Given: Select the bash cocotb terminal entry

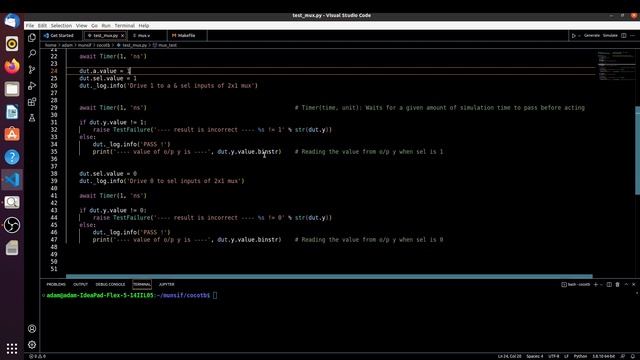Looking at the screenshot, I should click(x=576, y=284).
